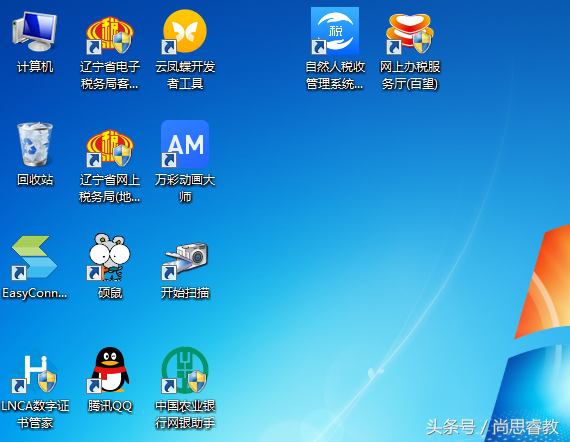Select the 计算机 desktop icon
The width and height of the screenshot is (570, 442).
pyautogui.click(x=35, y=31)
